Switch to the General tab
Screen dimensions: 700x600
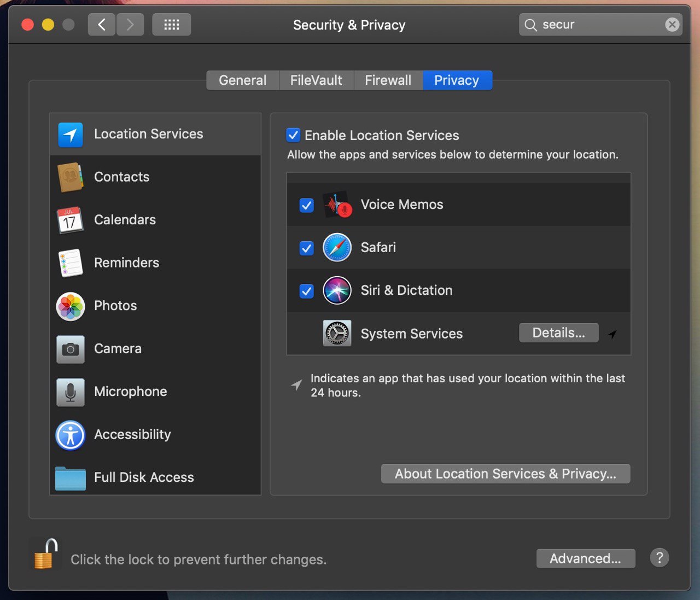[x=243, y=80]
